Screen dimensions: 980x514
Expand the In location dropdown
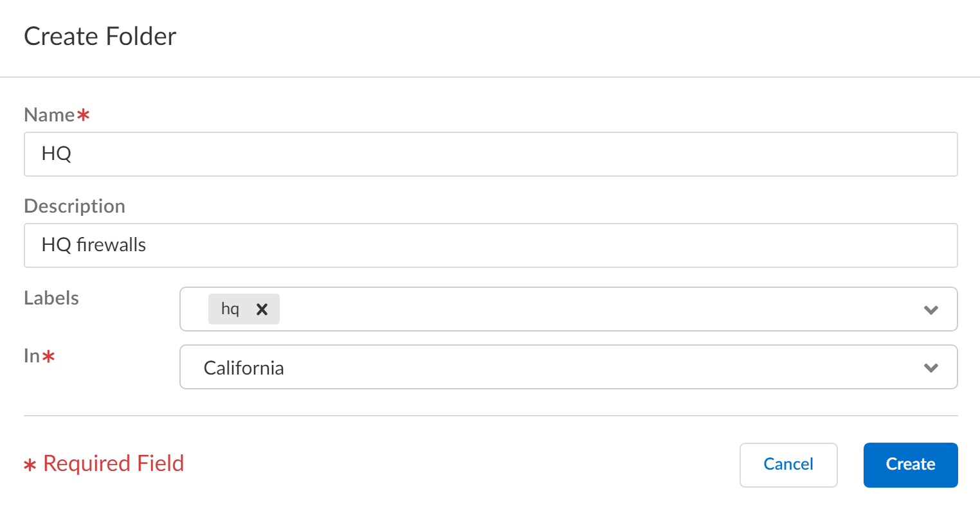click(930, 367)
